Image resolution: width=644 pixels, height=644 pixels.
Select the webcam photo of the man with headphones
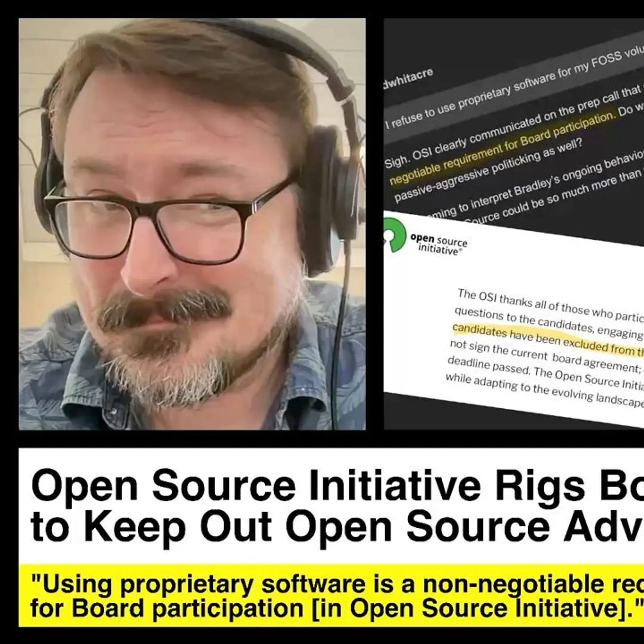click(192, 224)
